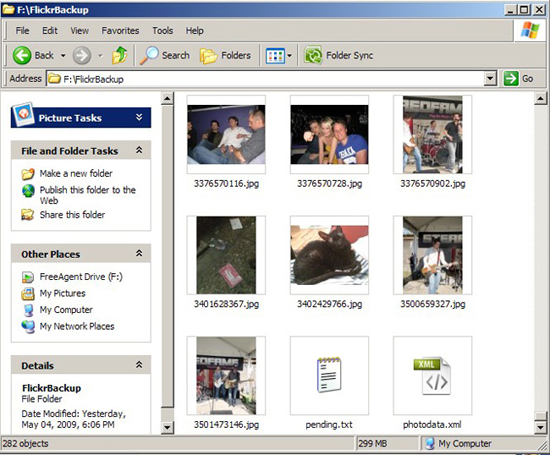The width and height of the screenshot is (550, 455).
Task: Select the black cat photo 3402429766.jpg
Action: click(329, 255)
